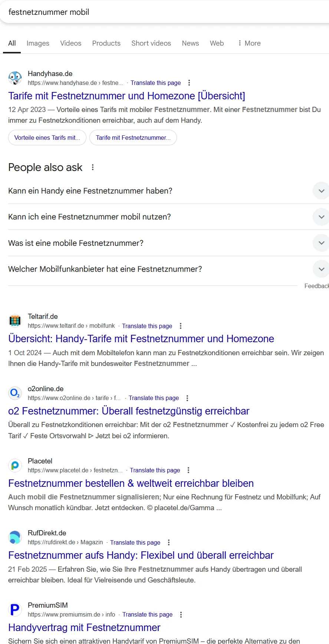Expand 'Kann ich eine Festnetznummer mobil nutzen?'
The image size is (329, 644).
coord(320,217)
